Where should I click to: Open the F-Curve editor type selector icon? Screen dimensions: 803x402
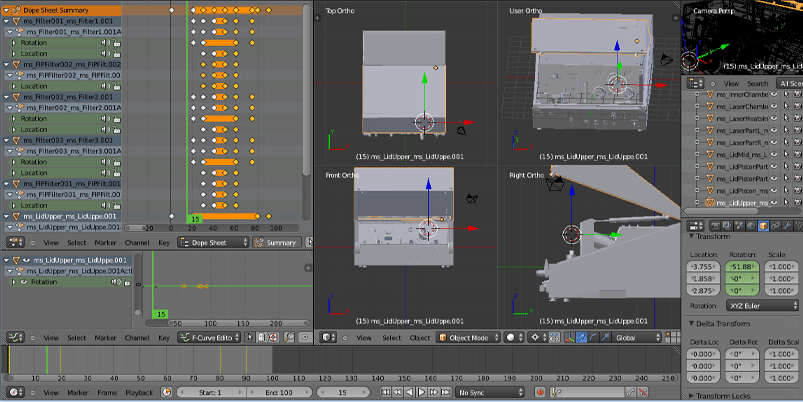click(x=14, y=337)
